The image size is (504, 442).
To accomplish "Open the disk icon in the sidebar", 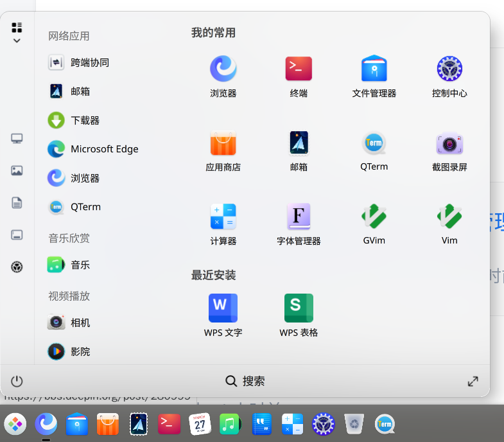I will point(17,235).
